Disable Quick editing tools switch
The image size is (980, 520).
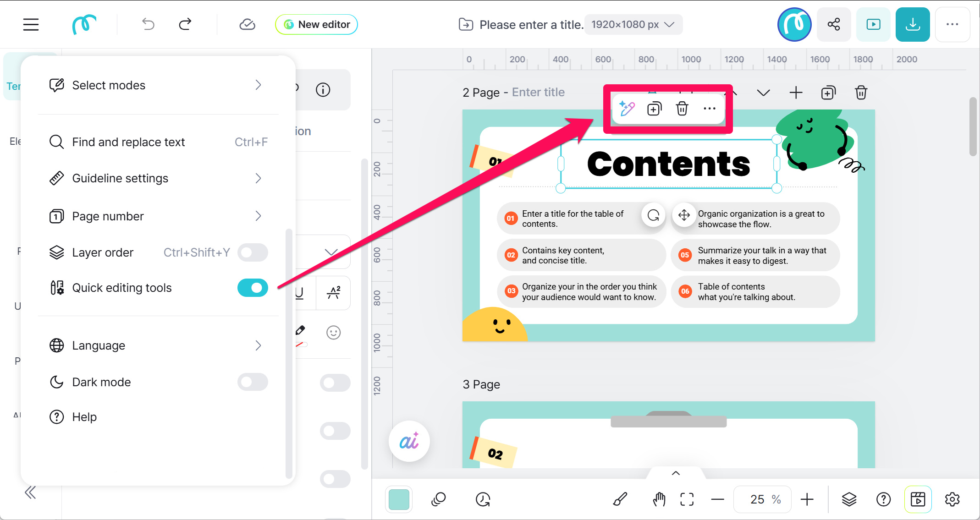(x=253, y=288)
